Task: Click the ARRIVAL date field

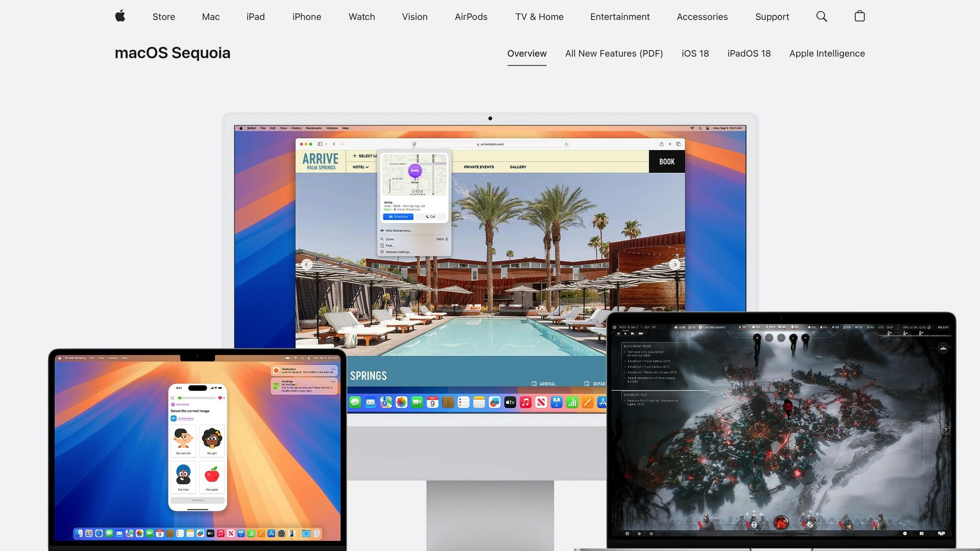Action: [x=544, y=384]
